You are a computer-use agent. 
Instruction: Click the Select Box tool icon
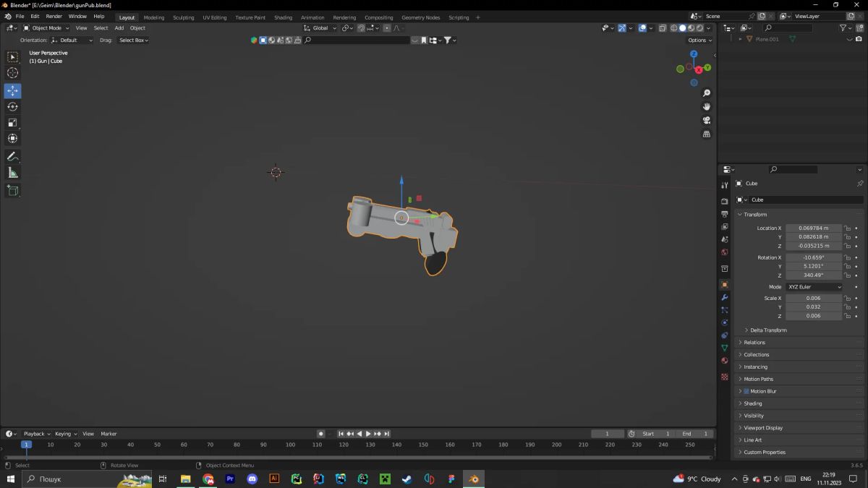pyautogui.click(x=13, y=56)
